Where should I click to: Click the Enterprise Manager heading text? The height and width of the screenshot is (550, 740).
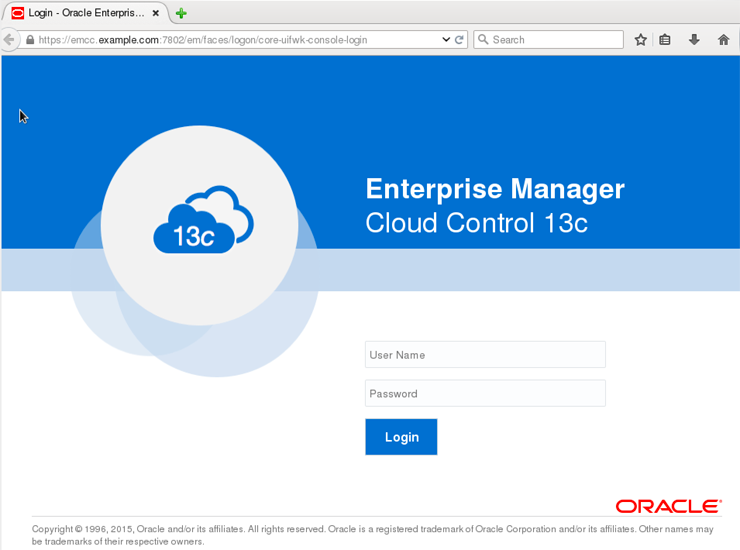pyautogui.click(x=495, y=189)
